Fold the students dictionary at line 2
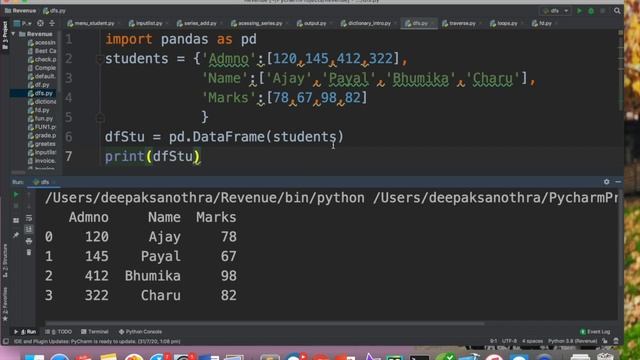Screen dimensions: 640x360 click(x=99, y=60)
